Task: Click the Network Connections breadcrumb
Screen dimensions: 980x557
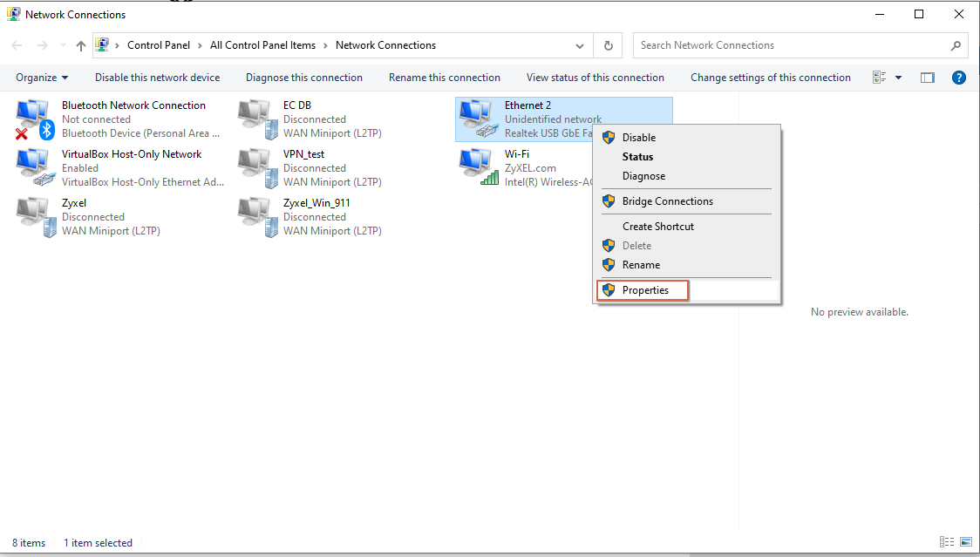Action: coord(385,45)
